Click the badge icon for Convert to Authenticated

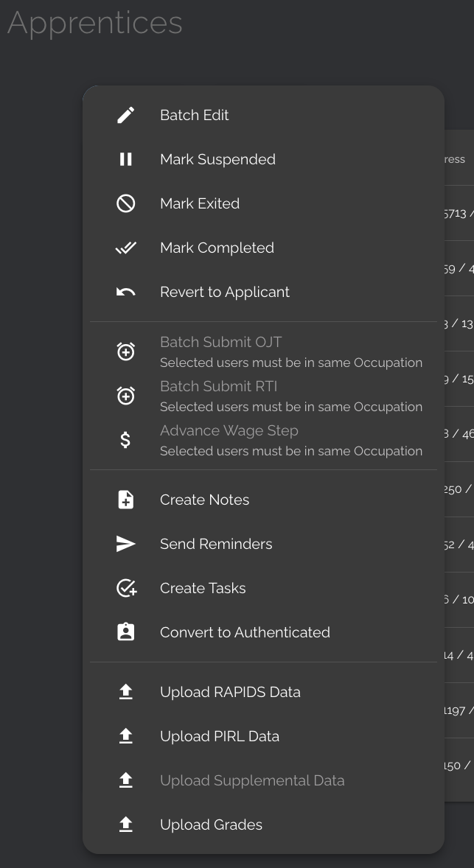coord(126,632)
